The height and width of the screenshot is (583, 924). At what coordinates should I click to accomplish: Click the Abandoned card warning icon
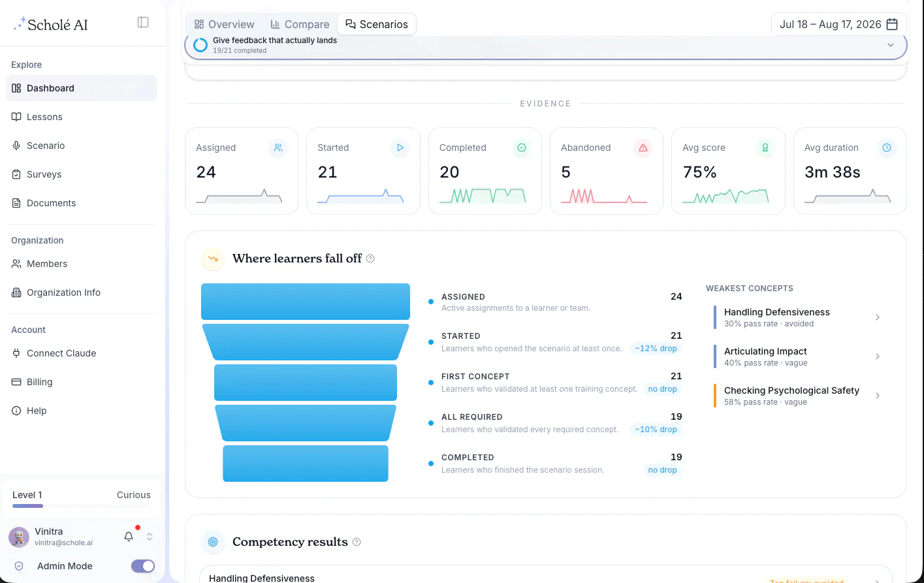point(643,148)
